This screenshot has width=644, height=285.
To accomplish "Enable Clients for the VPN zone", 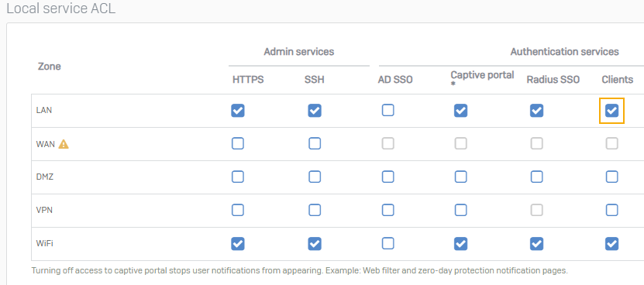I will (x=612, y=210).
